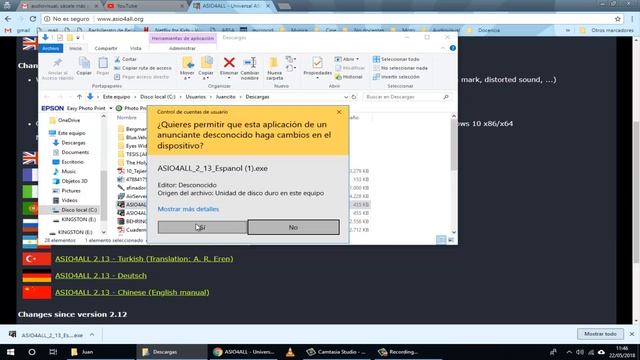The width and height of the screenshot is (640, 360).
Task: Click Invertir selección
Action: 396,77
